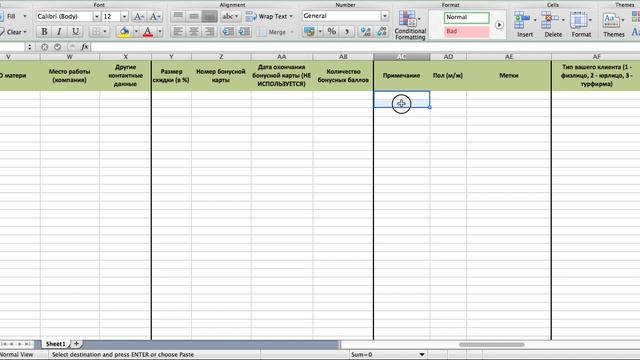
Task: Align text to middle of cell
Action: (194, 16)
